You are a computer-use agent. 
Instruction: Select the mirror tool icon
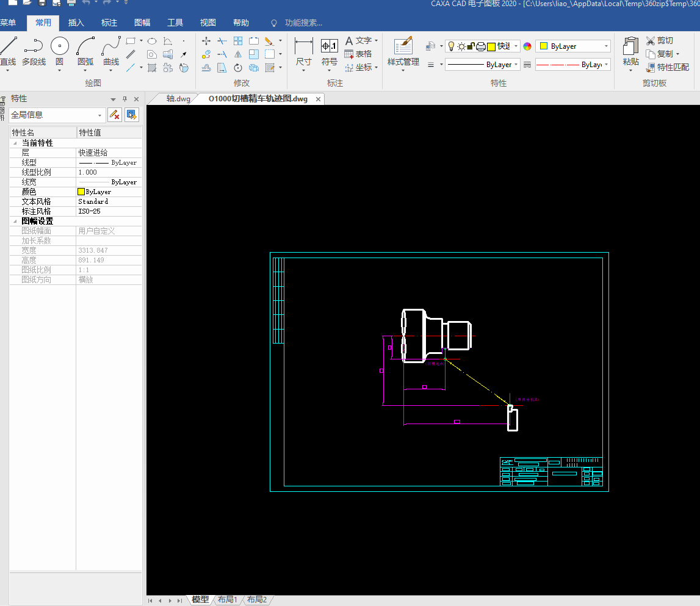238,54
